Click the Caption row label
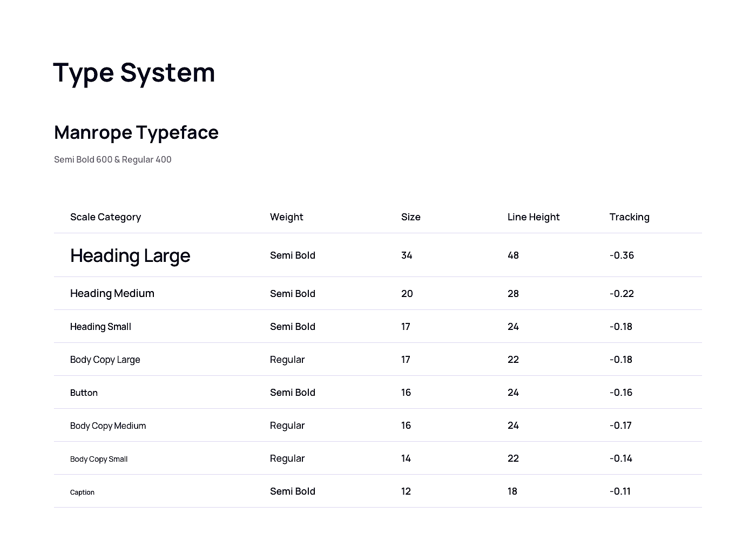The width and height of the screenshot is (756, 540). click(82, 492)
